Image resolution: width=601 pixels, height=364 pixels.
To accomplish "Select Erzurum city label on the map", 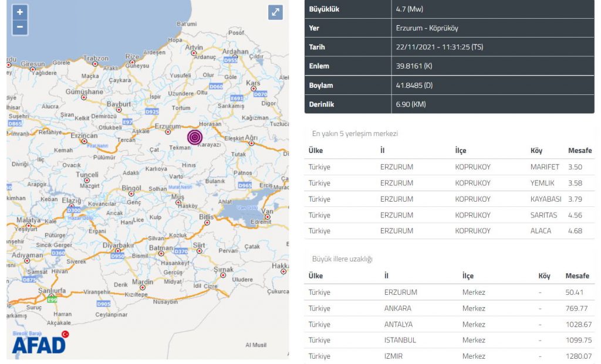I will (167, 126).
